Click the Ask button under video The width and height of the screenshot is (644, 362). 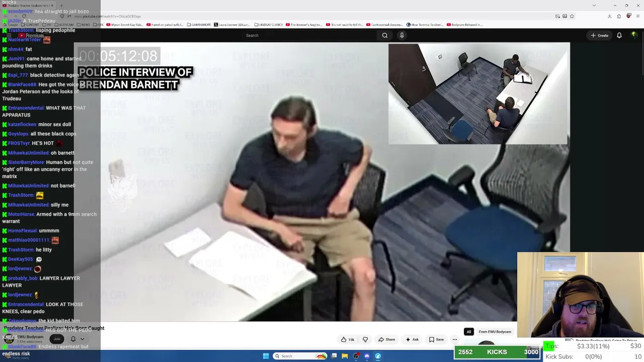point(412,339)
